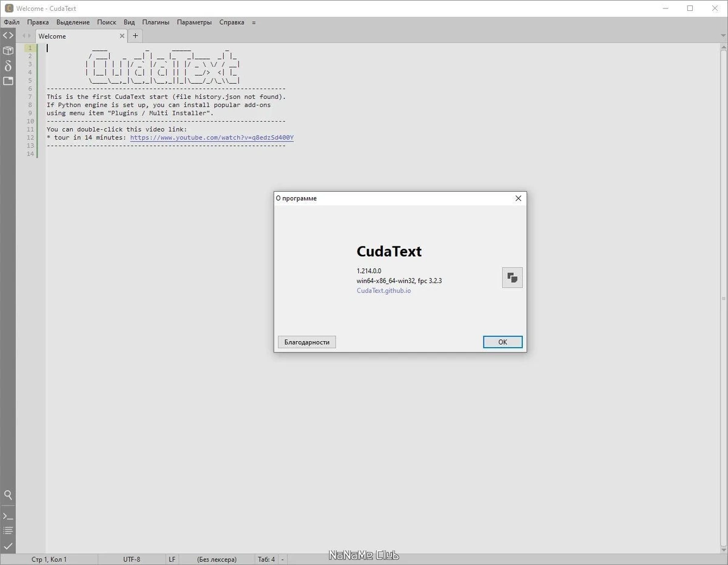Open the CudaText.github.io link
This screenshot has width=728, height=565.
click(x=383, y=291)
